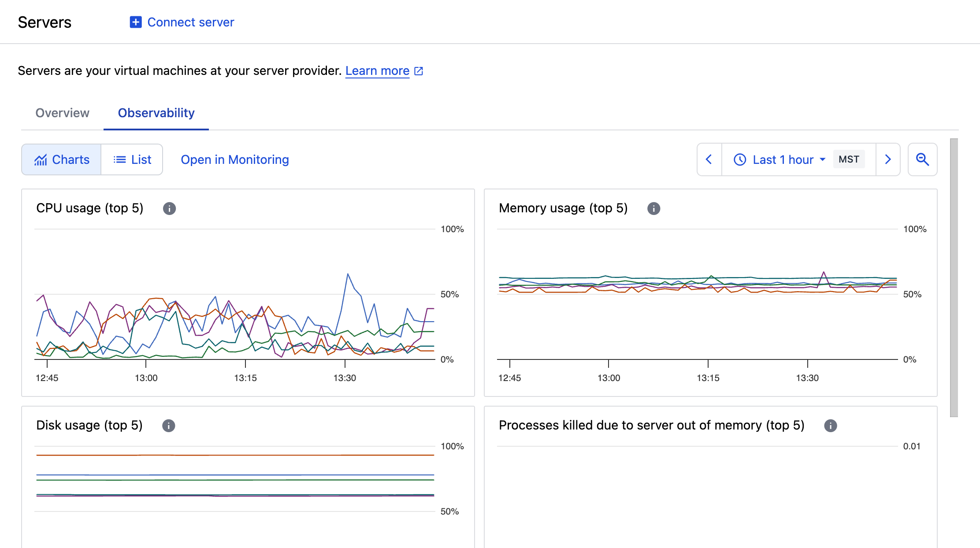Viewport: 980px width, 548px height.
Task: Open the Last 1 hour dropdown
Action: (x=789, y=159)
